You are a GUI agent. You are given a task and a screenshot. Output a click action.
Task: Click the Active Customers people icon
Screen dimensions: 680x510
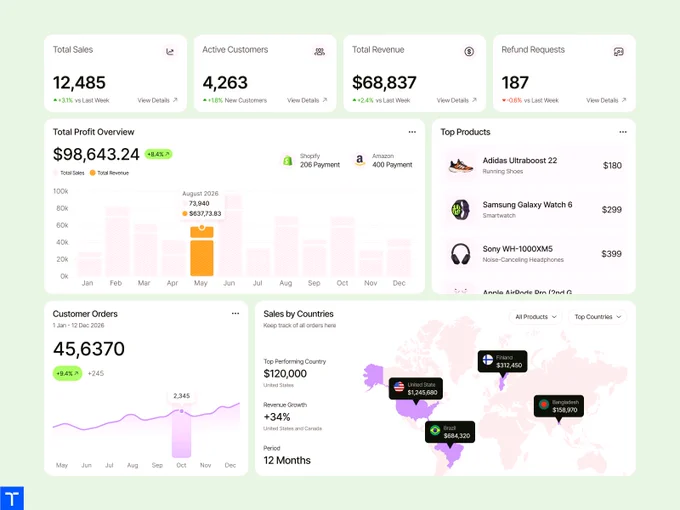320,52
